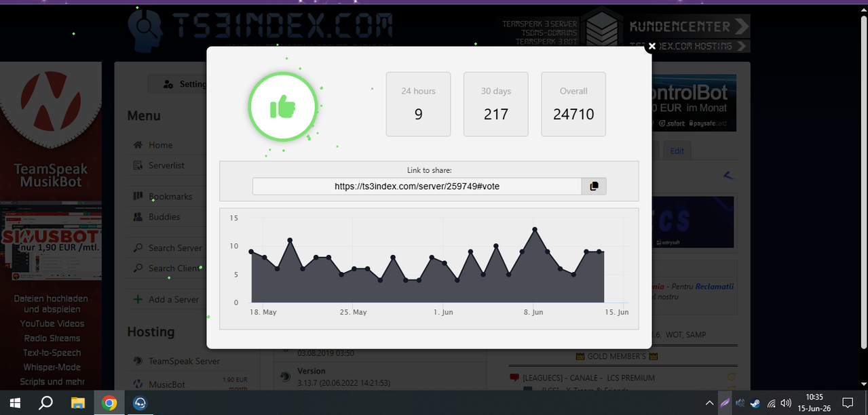This screenshot has height=415, width=868.
Task: Open Windows taskbar search
Action: click(x=45, y=403)
